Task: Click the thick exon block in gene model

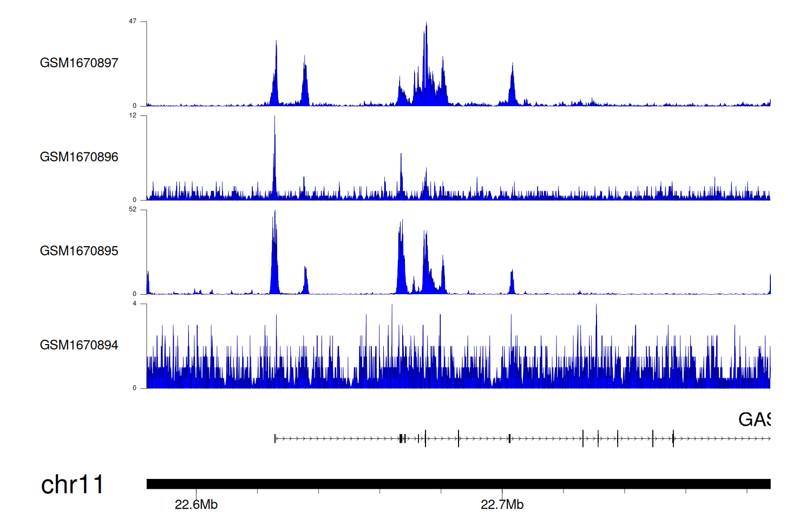Action: (401, 438)
